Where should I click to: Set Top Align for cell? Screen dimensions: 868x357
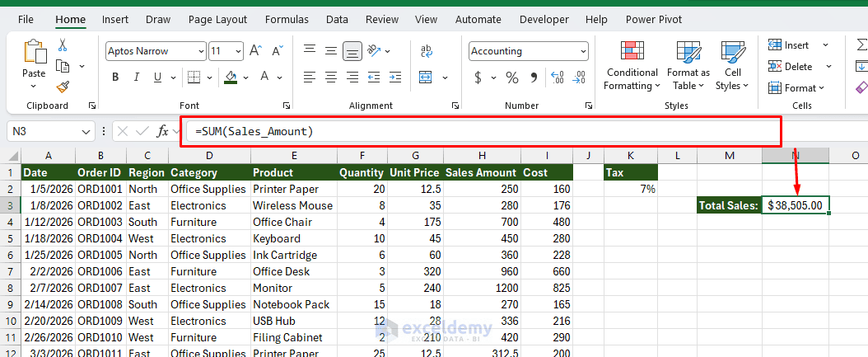[x=310, y=50]
